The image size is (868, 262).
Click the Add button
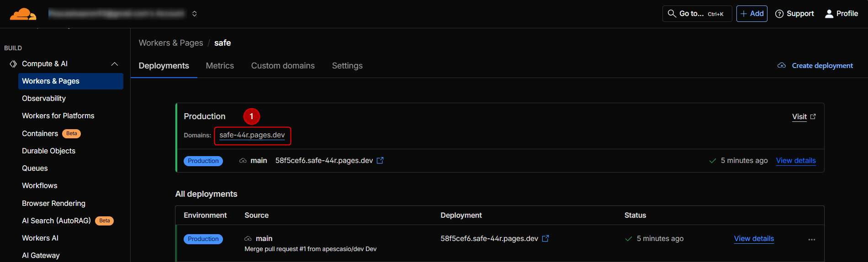coord(752,14)
